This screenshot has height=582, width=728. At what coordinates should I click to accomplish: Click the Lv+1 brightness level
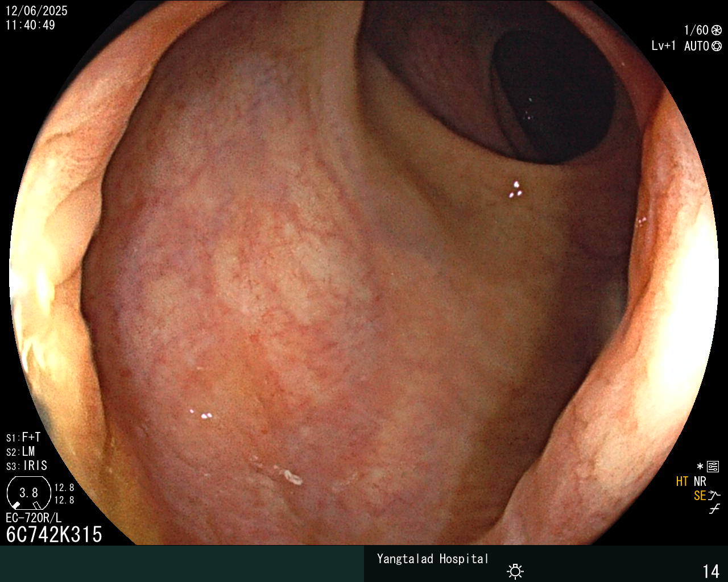(663, 46)
